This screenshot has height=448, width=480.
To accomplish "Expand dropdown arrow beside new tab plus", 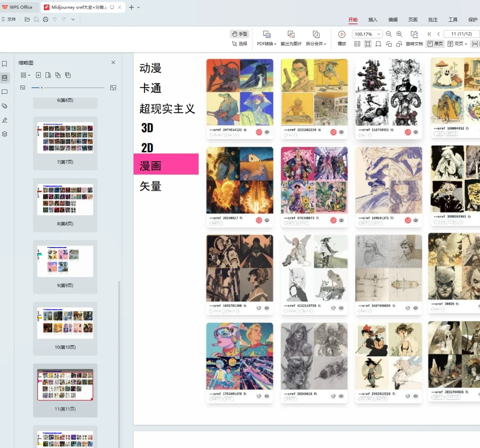I will [139, 7].
